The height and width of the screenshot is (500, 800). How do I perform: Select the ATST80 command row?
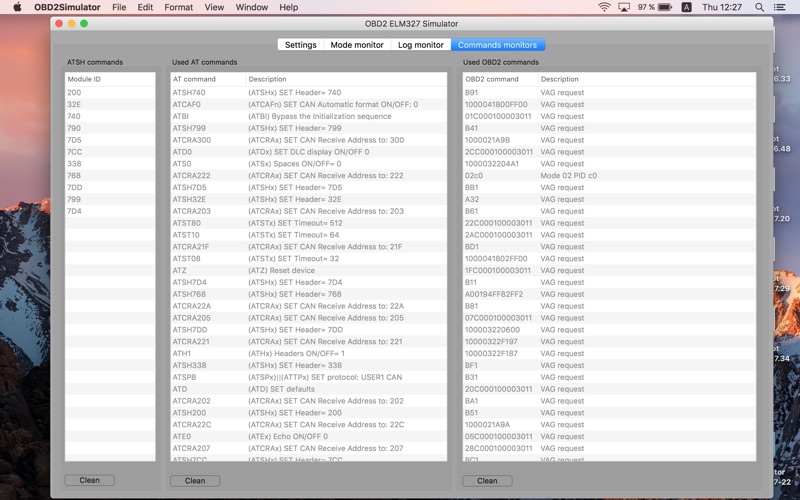[x=309, y=223]
